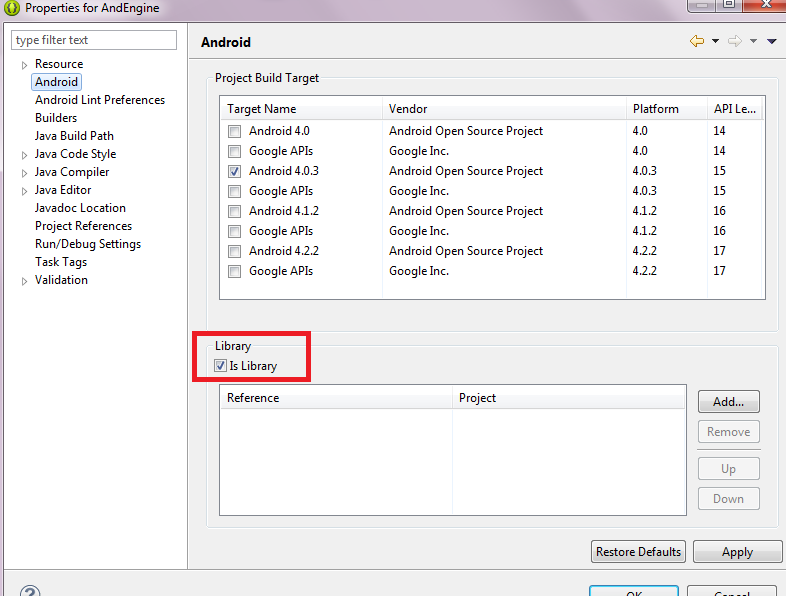Select Java Code Style item
Viewport: 786px width, 596px height.
[x=75, y=154]
